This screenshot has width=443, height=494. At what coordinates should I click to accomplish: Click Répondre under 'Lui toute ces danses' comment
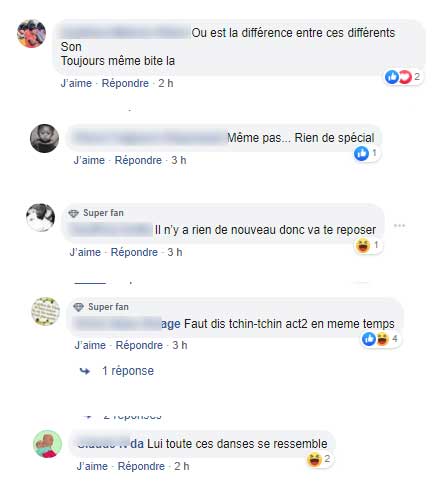141,466
